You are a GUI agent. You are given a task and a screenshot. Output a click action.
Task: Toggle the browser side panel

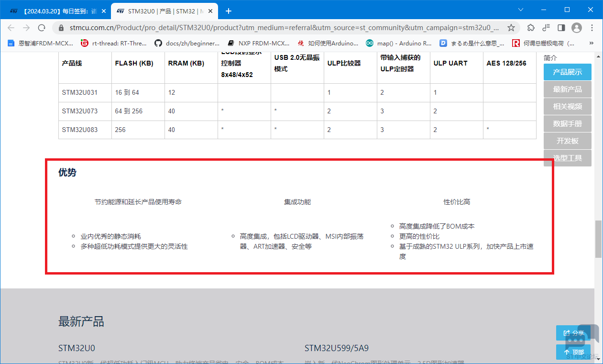pos(561,28)
